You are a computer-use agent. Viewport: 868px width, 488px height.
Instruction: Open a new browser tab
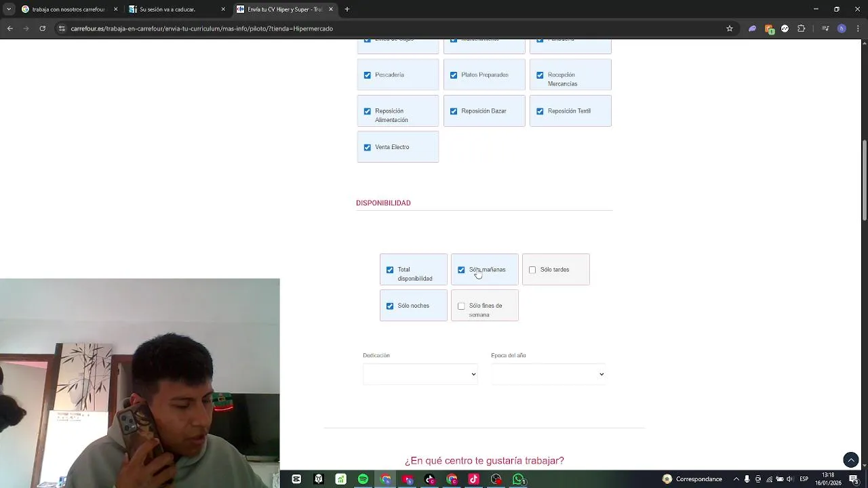347,9
